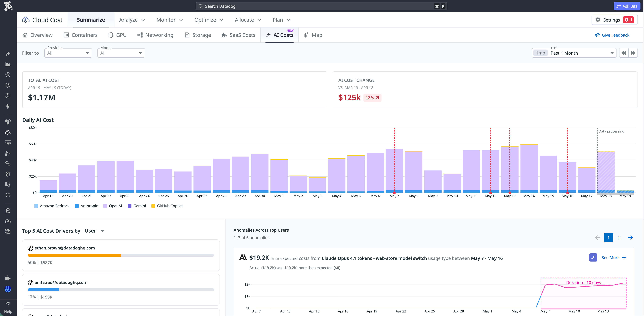The height and width of the screenshot is (316, 644).
Task: Select the Summarize tab
Action: pos(91,20)
